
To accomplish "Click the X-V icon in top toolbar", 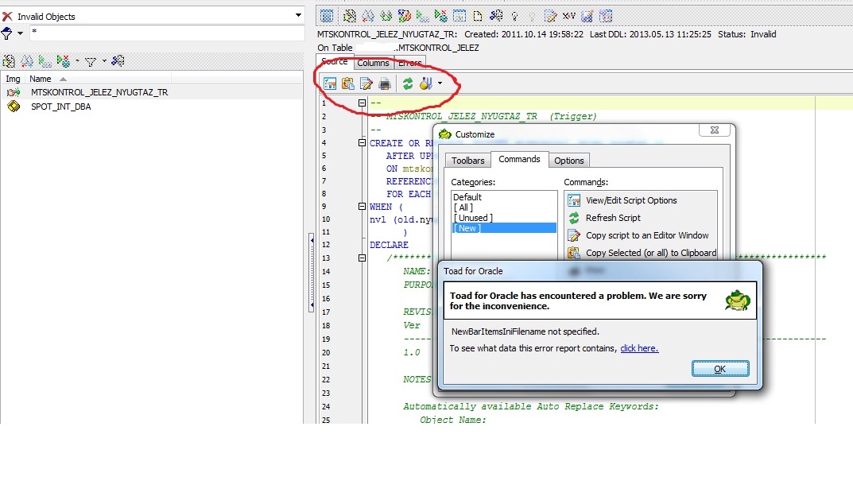I will pos(569,17).
